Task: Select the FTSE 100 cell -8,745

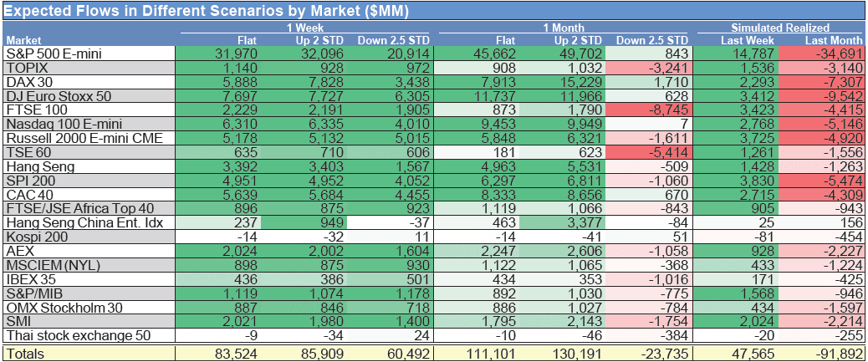Action: point(649,110)
